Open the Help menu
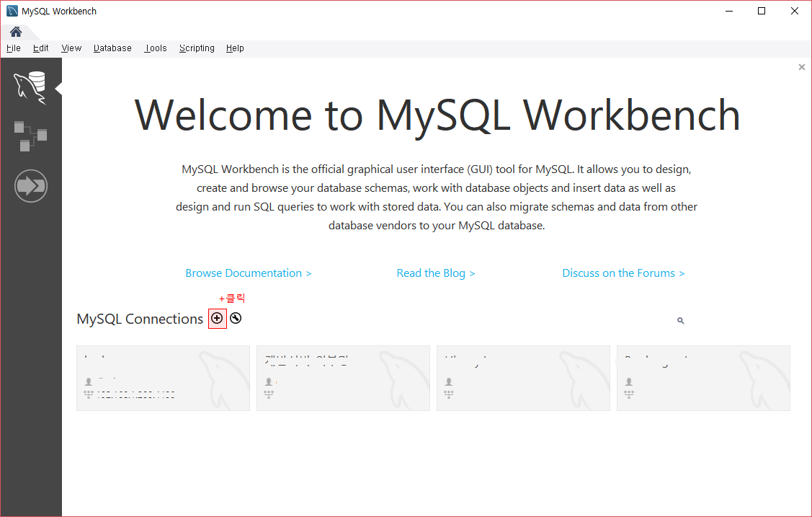The height and width of the screenshot is (517, 812). tap(235, 48)
